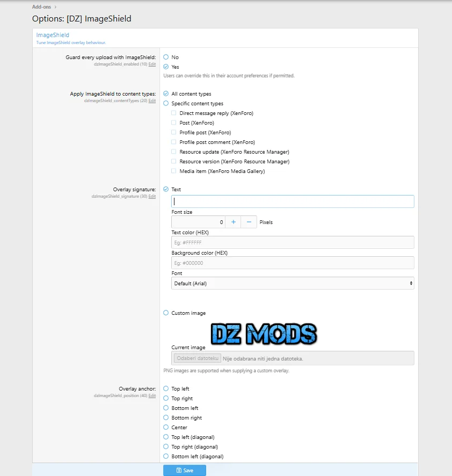452x476 pixels.
Task: Edit the dzImageShield_enabled option
Action: click(x=152, y=64)
